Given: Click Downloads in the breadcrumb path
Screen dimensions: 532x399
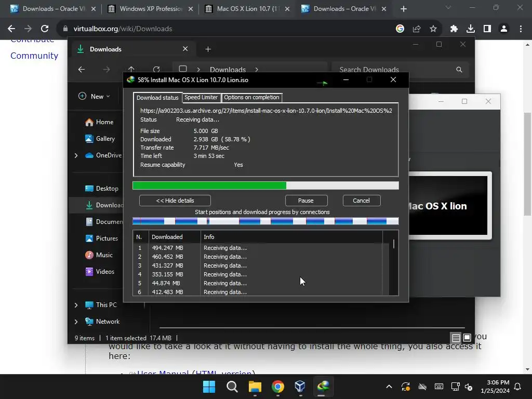Looking at the screenshot, I should [228, 70].
